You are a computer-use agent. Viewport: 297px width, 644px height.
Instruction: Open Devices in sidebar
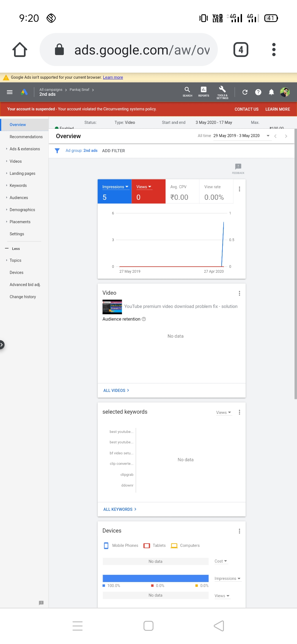16,272
